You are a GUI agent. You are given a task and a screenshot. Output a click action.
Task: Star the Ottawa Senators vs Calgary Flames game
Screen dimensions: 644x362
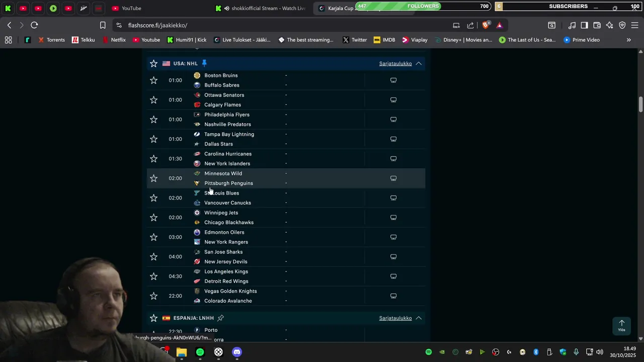154,100
